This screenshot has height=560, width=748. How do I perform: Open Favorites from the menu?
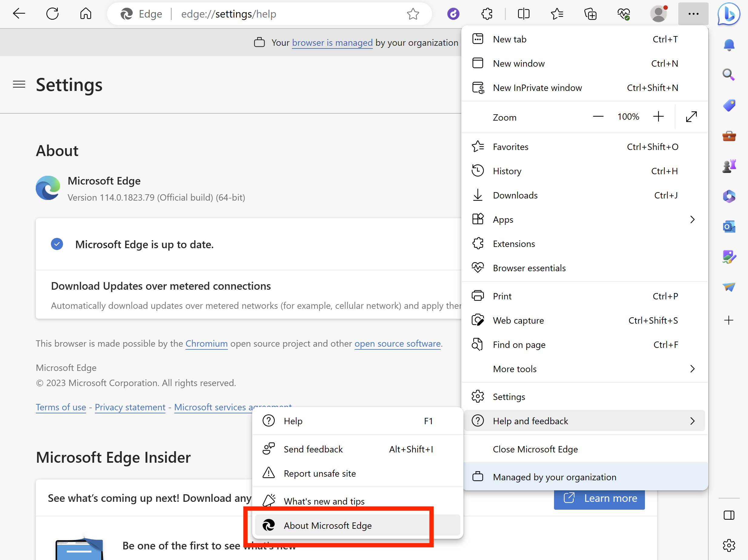click(585, 147)
